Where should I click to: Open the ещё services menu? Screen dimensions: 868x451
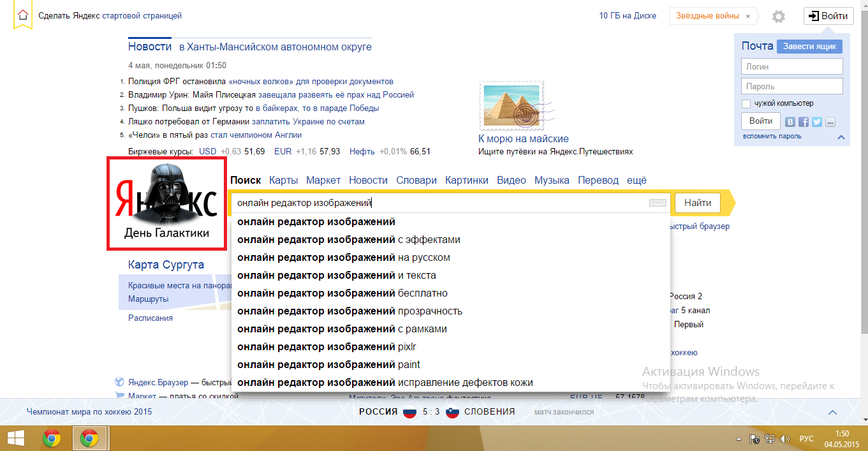636,181
